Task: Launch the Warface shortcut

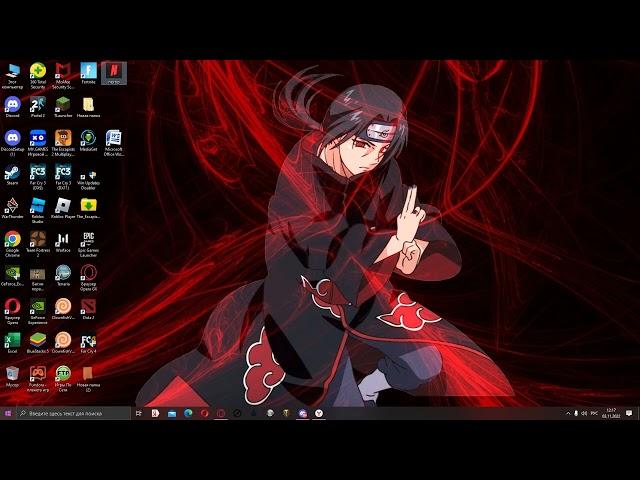Action: 63,242
